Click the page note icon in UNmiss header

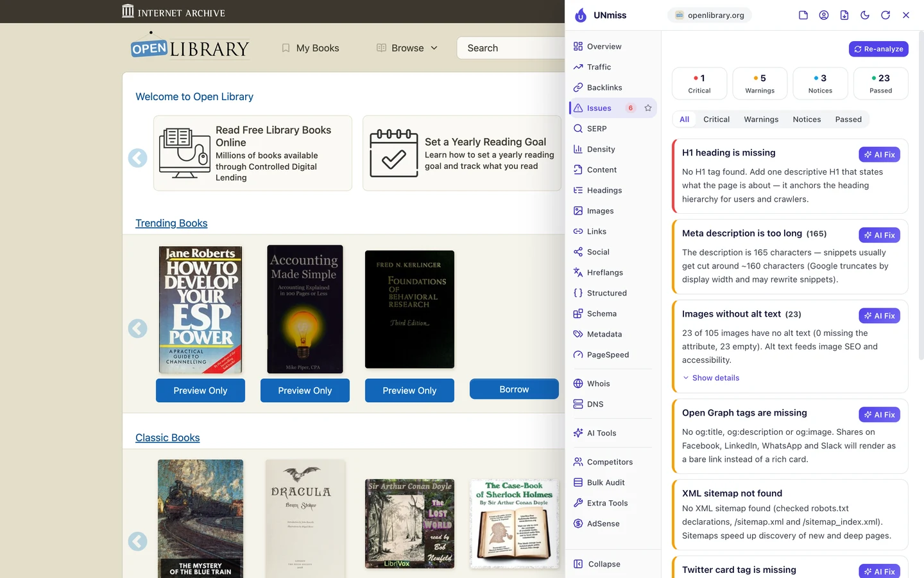click(803, 15)
